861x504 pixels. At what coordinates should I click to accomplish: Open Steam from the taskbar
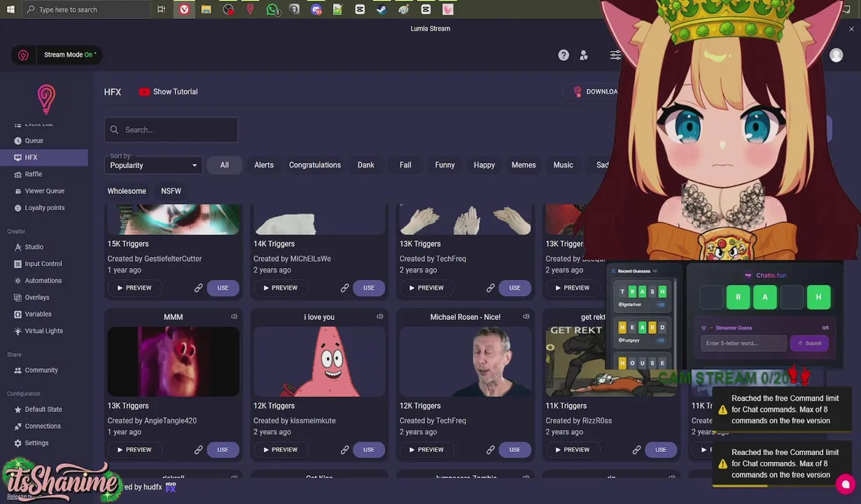coord(381,9)
